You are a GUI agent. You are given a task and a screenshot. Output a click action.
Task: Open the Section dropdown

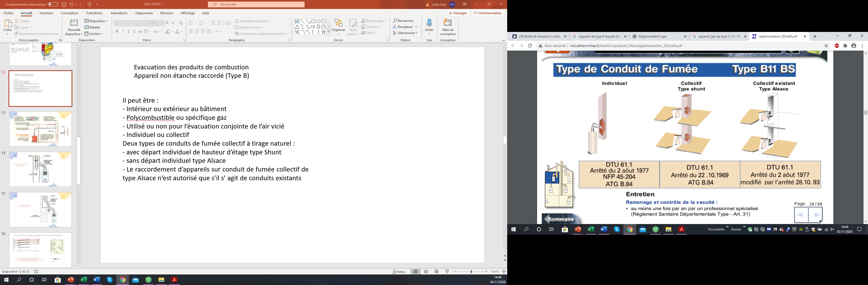pos(94,34)
